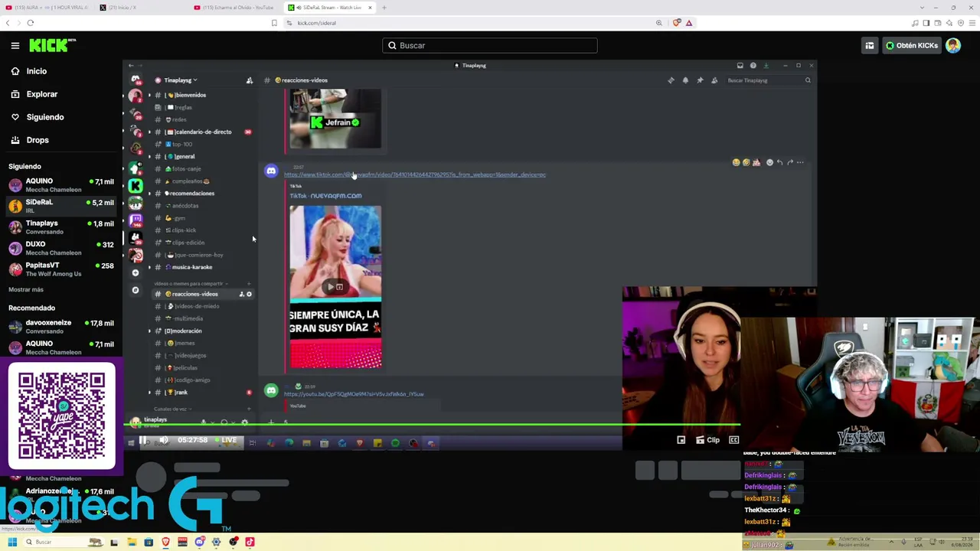
Task: Open the Windows Start button
Action: click(12, 543)
